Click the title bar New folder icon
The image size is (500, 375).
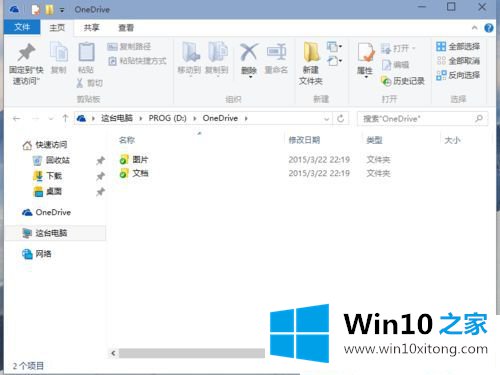50,10
